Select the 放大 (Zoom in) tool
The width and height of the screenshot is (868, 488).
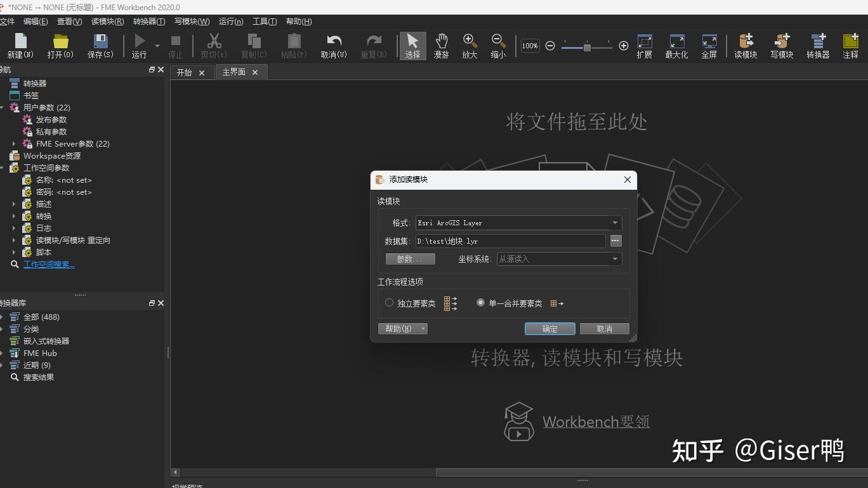point(469,45)
